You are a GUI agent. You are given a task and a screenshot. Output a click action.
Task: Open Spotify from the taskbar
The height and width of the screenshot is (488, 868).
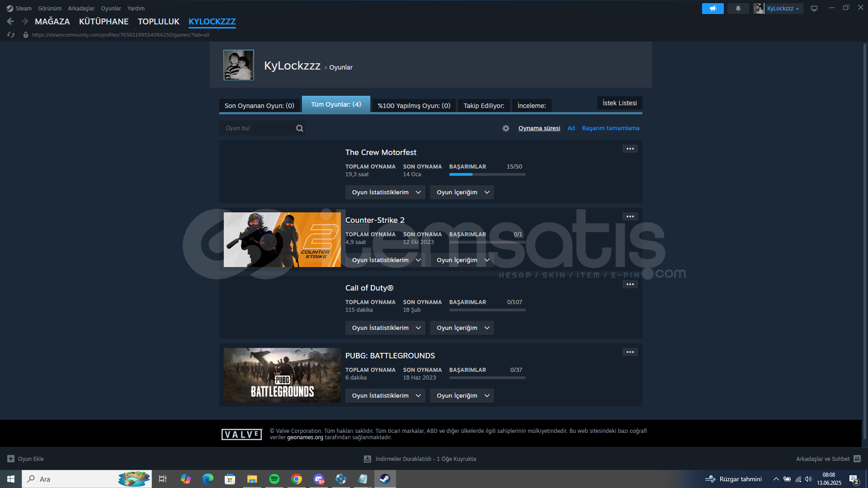274,479
